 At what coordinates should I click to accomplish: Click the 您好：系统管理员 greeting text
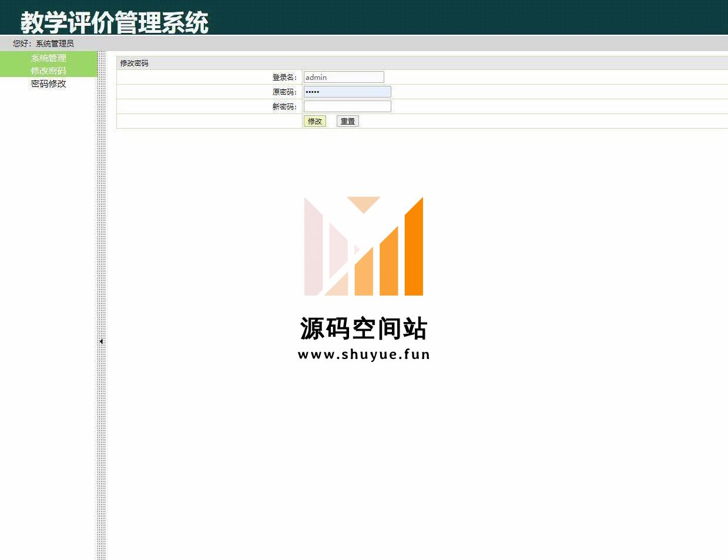(x=43, y=43)
